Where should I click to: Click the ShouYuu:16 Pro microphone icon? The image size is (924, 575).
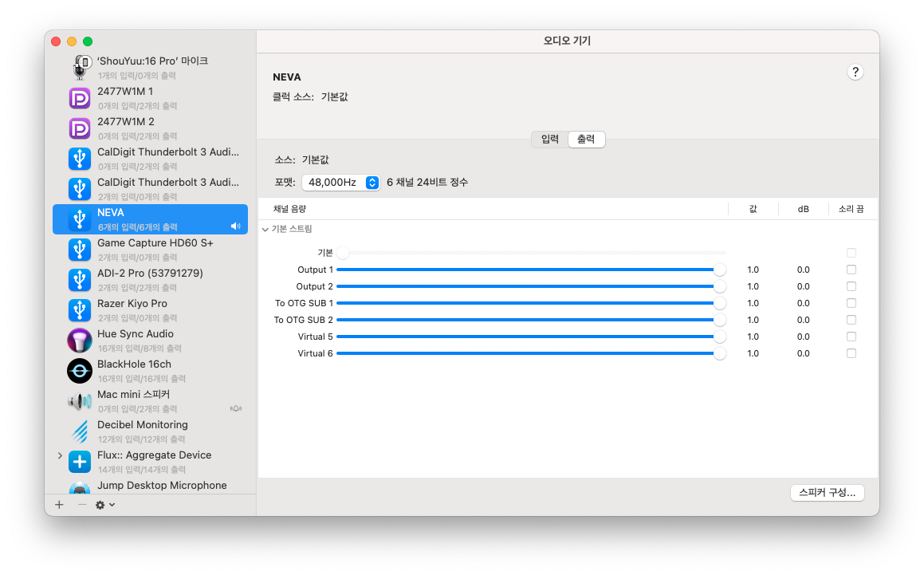point(81,67)
